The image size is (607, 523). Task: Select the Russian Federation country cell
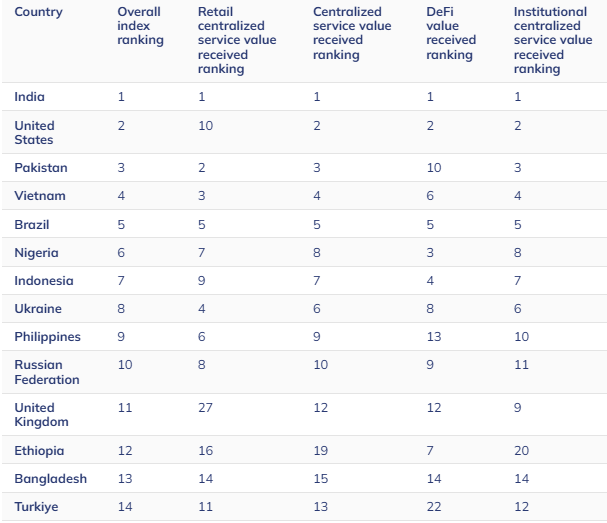coord(44,373)
